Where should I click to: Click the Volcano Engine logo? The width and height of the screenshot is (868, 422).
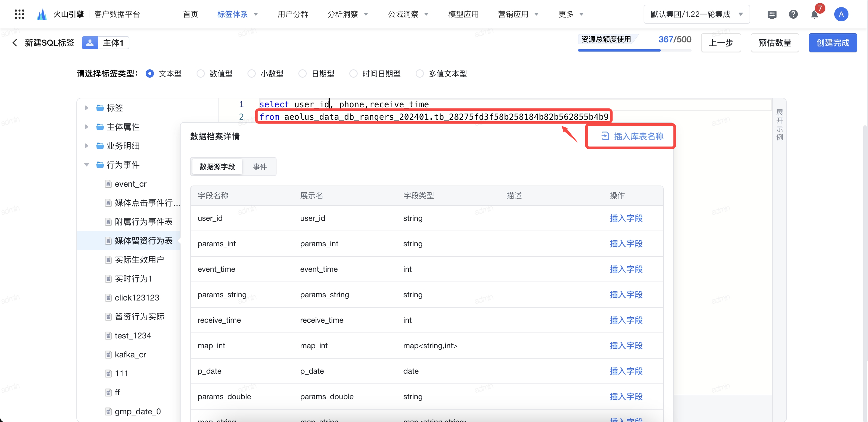(42, 14)
